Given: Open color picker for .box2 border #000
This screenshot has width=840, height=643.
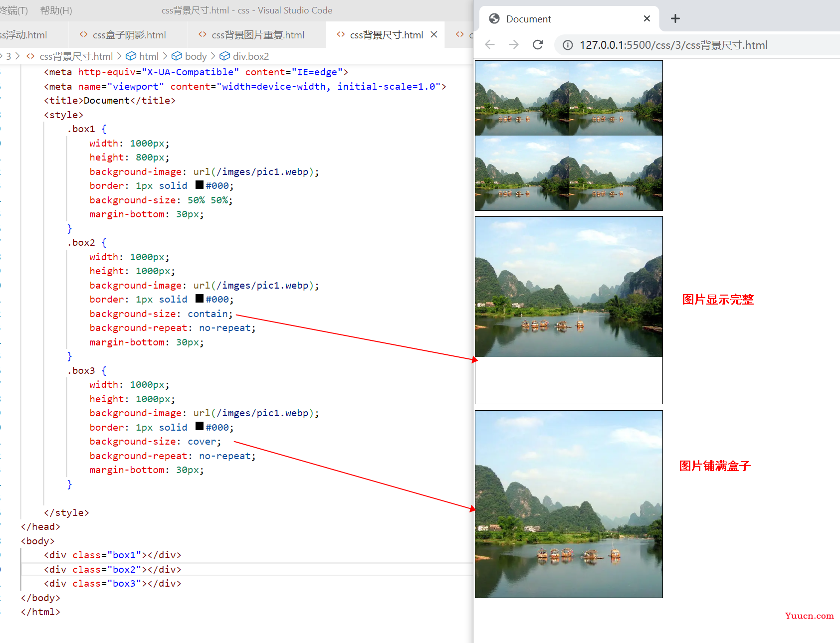Looking at the screenshot, I should [200, 299].
